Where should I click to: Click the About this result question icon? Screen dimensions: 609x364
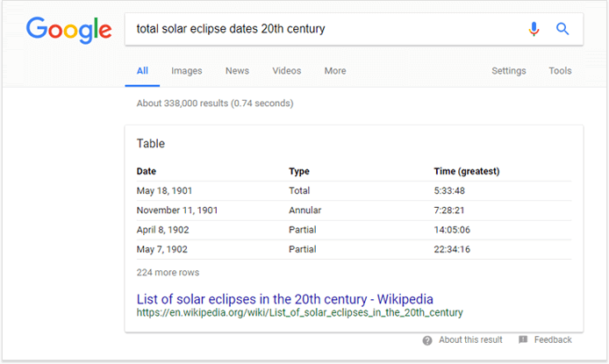[x=427, y=340]
